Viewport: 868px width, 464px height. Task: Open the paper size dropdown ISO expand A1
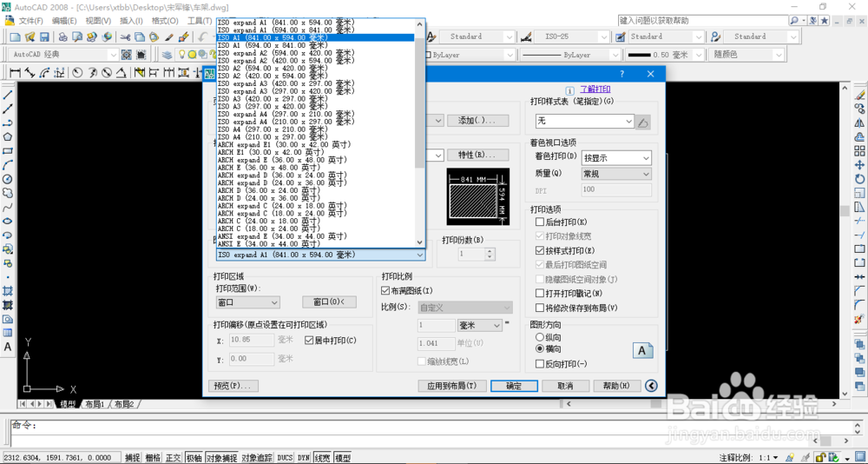(320, 255)
